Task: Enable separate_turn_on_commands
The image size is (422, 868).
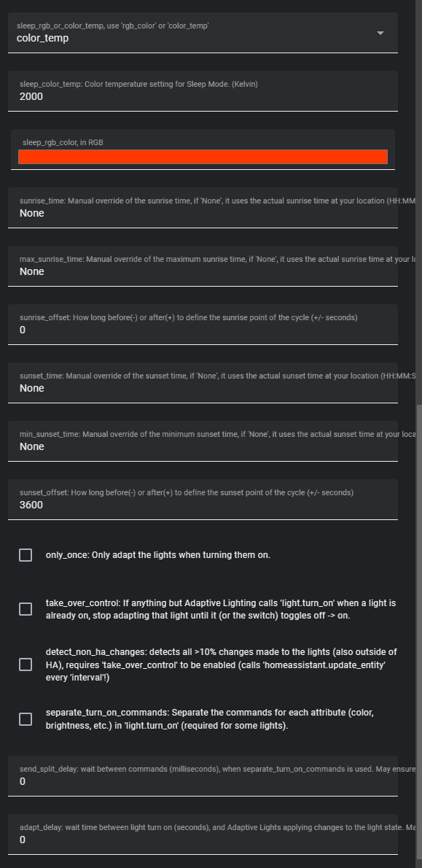Action: (x=25, y=718)
